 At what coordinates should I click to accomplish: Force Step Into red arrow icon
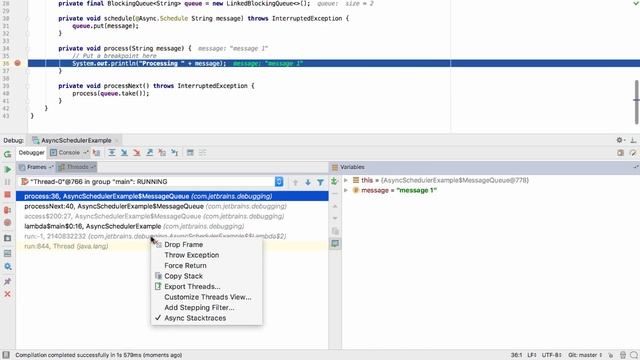click(x=137, y=153)
